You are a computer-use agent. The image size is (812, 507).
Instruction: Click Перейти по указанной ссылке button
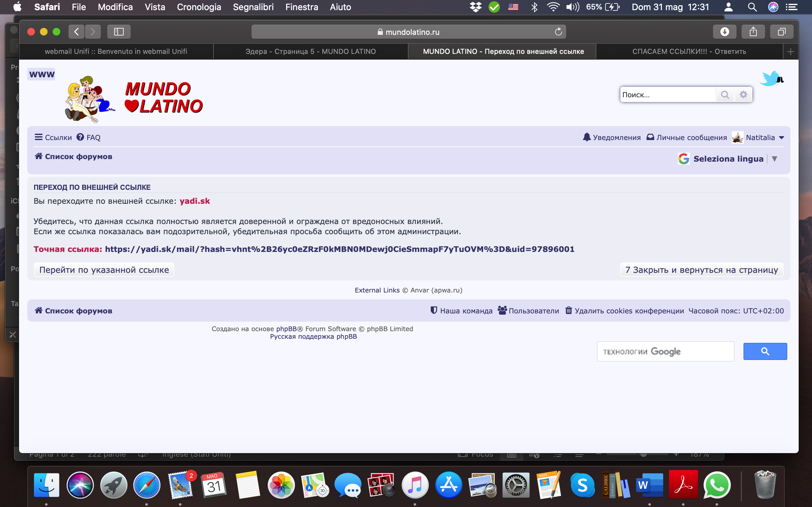click(104, 270)
